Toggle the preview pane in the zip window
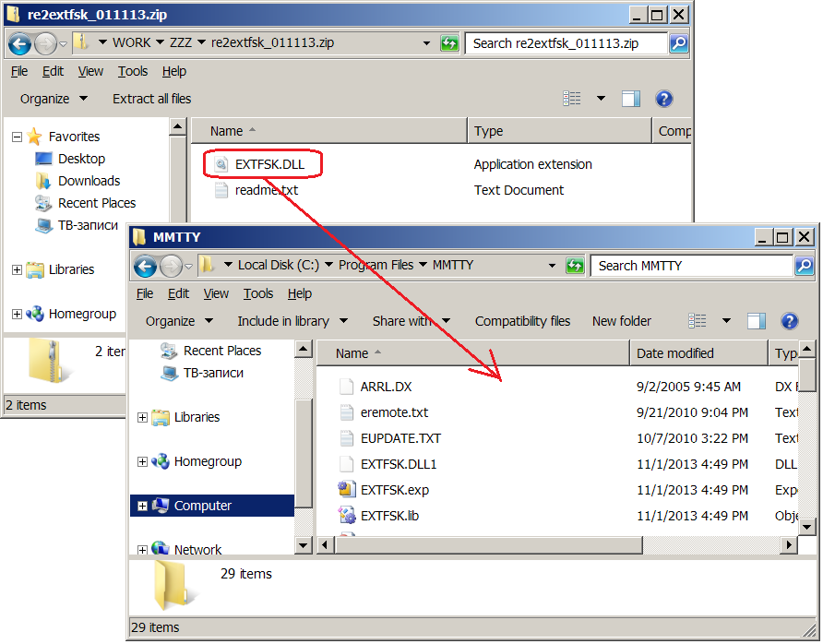823x644 pixels. pos(631,98)
